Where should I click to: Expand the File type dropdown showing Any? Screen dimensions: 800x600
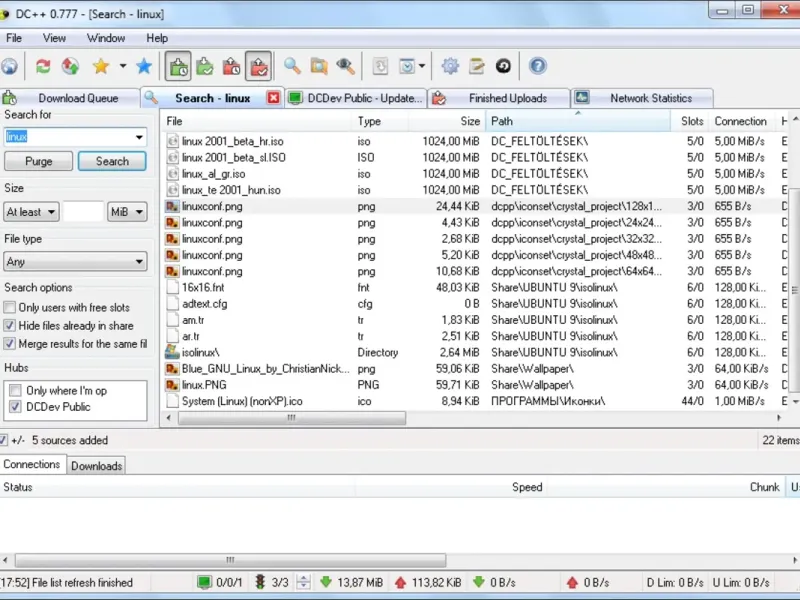(x=75, y=262)
